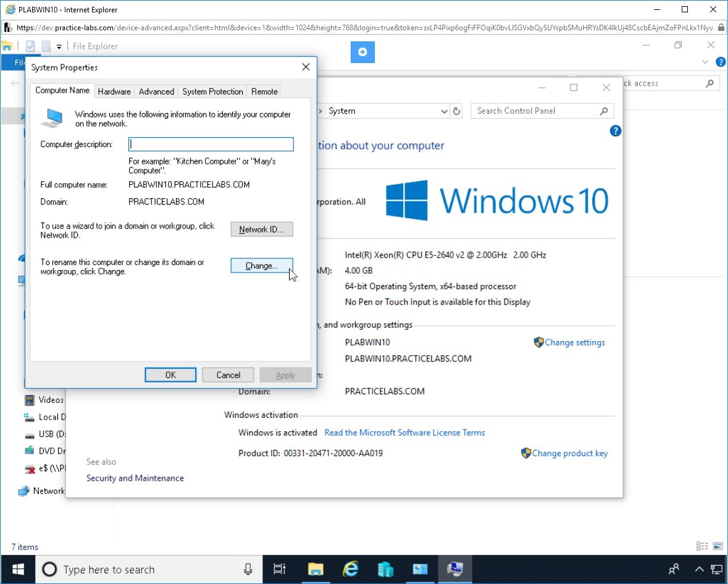Click the File Explorer search magnifier icon
The image size is (728, 584).
click(709, 83)
